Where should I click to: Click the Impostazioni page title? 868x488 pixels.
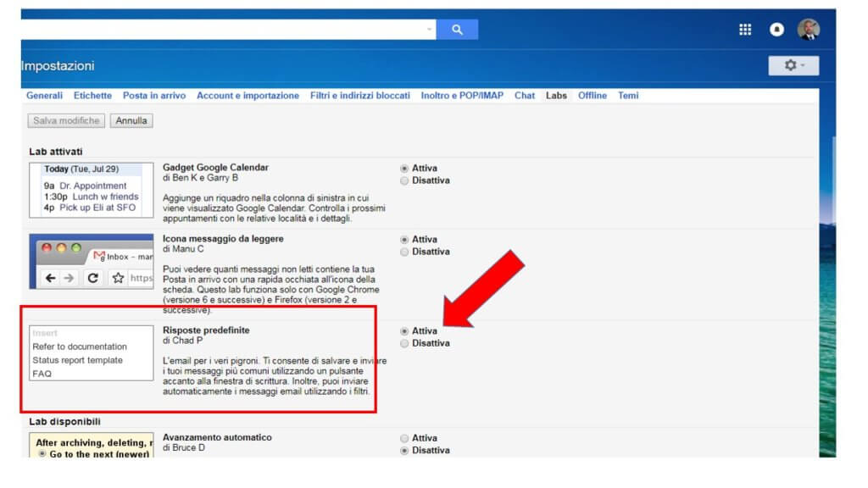(x=58, y=66)
